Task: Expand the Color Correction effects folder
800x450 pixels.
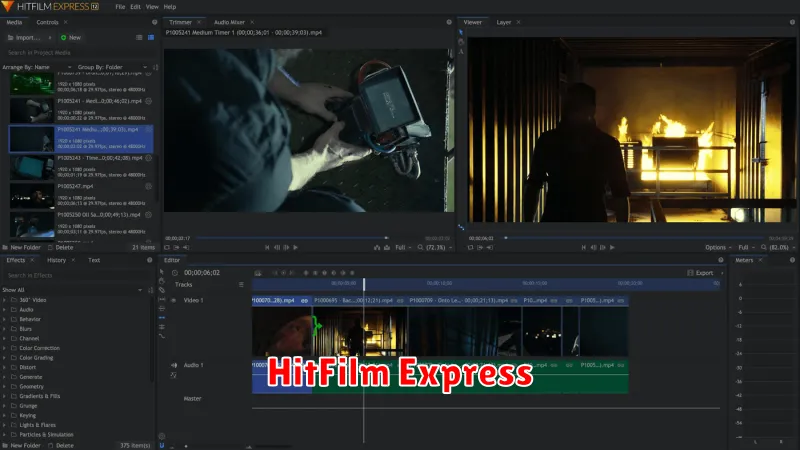Action: tap(5, 348)
